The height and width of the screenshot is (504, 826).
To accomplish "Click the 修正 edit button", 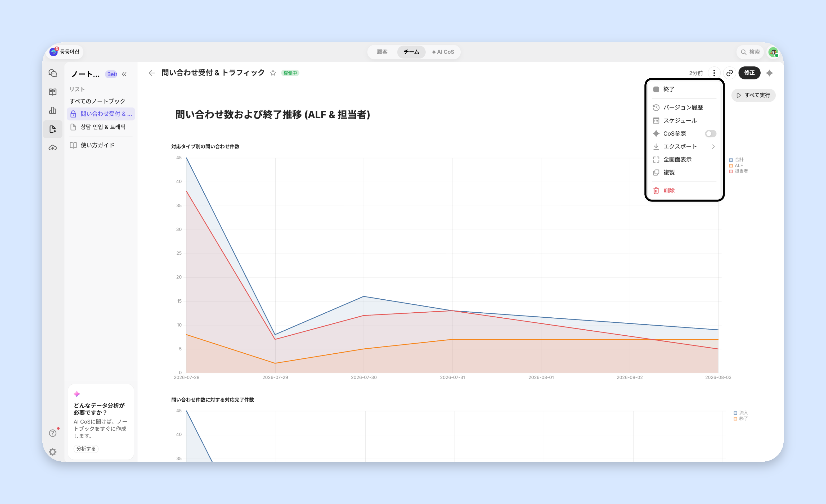I will 749,73.
